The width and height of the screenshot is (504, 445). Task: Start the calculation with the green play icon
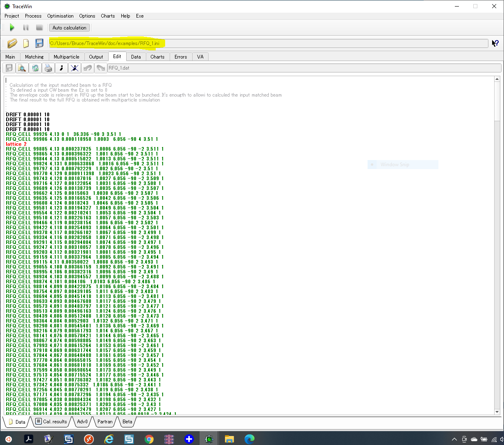click(x=12, y=27)
